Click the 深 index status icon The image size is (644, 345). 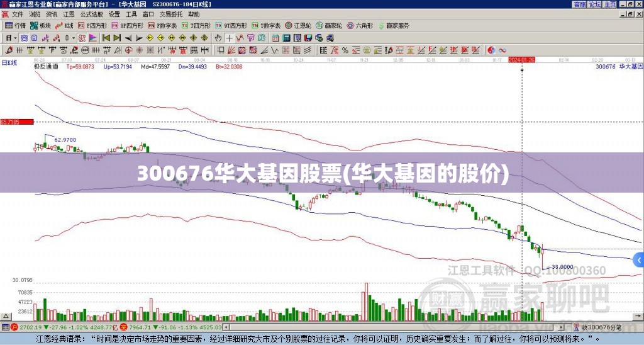123,327
